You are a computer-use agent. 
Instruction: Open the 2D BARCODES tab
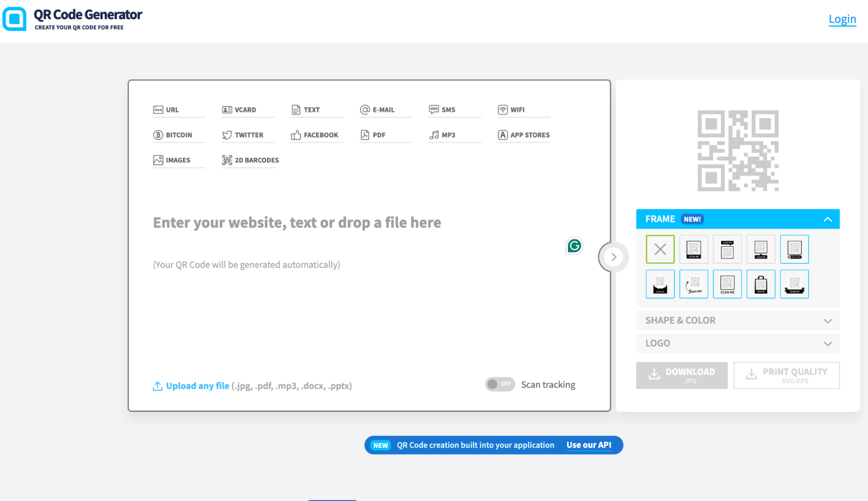tap(256, 160)
